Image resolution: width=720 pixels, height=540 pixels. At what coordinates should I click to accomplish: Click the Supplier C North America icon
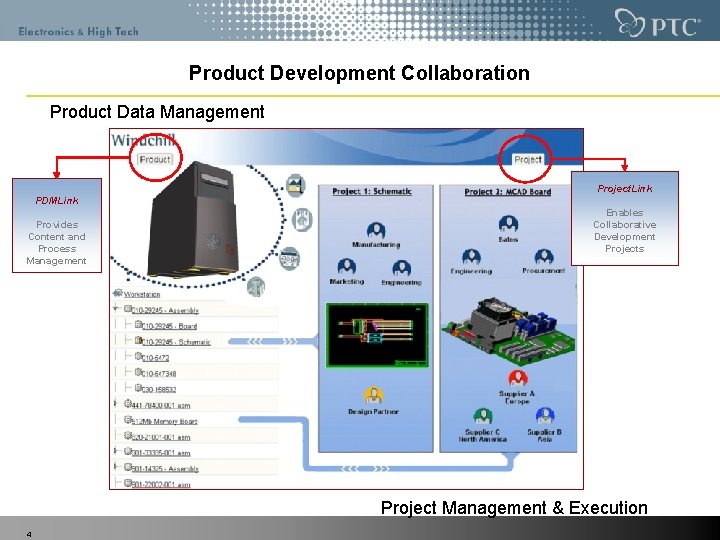(483, 417)
